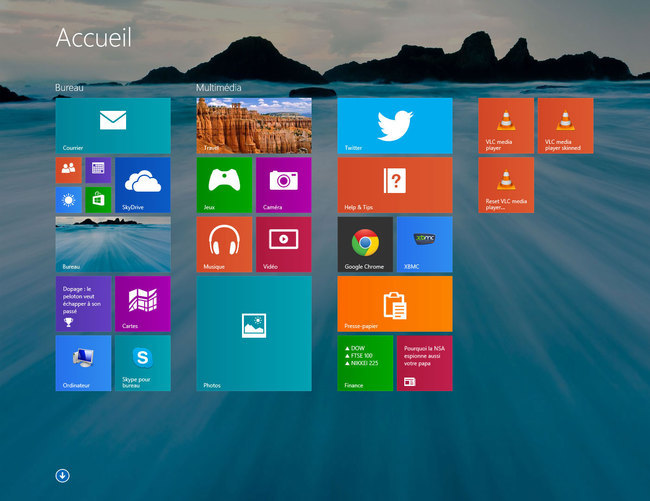Open the large Photos tile
The image size is (650, 501).
coord(254,334)
